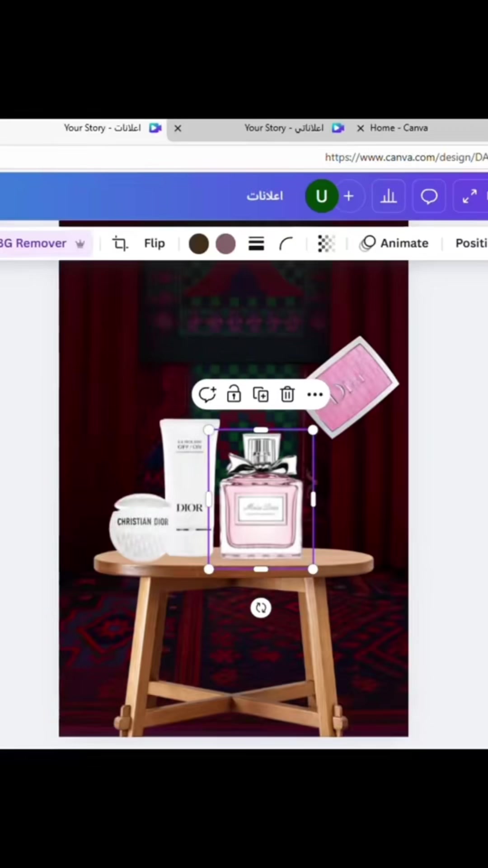
Task: Open the comments speech bubble icon
Action: 429,196
